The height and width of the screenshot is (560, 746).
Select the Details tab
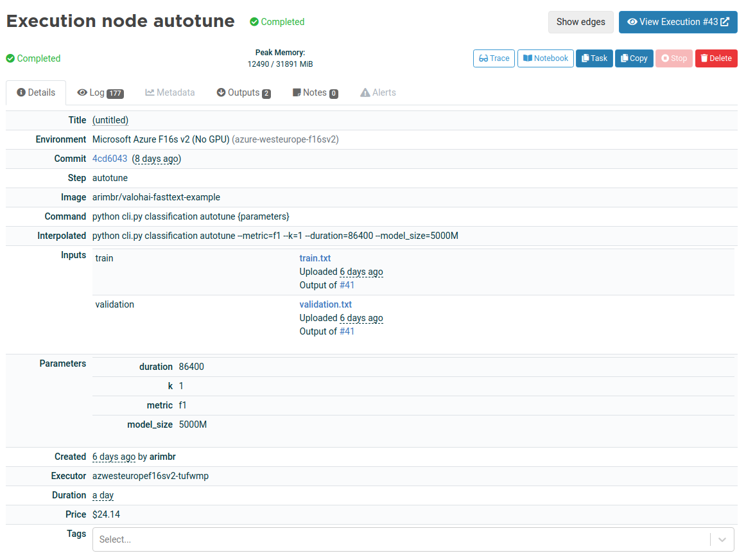(36, 92)
